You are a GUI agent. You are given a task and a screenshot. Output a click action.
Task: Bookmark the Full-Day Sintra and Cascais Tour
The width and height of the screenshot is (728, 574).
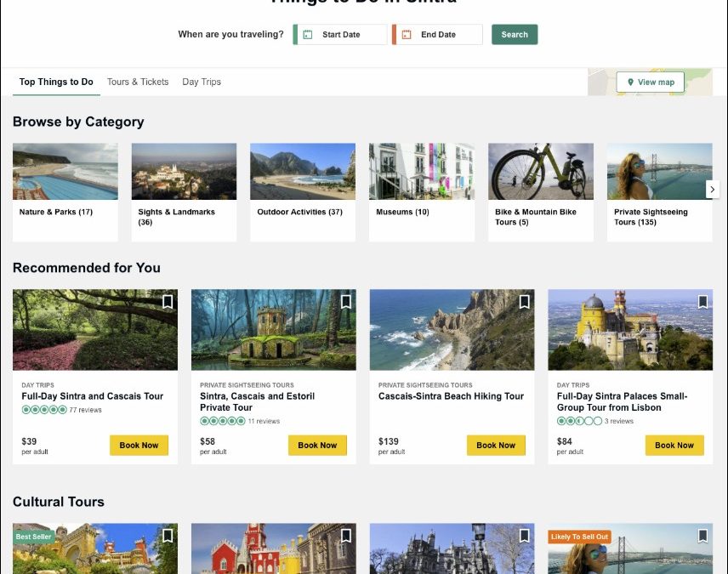(x=168, y=302)
